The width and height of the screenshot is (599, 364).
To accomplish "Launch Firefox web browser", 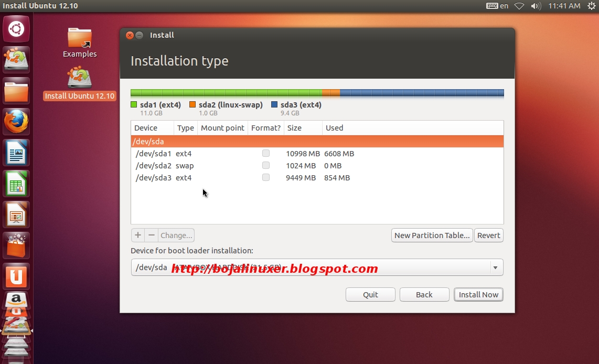I will pyautogui.click(x=16, y=122).
